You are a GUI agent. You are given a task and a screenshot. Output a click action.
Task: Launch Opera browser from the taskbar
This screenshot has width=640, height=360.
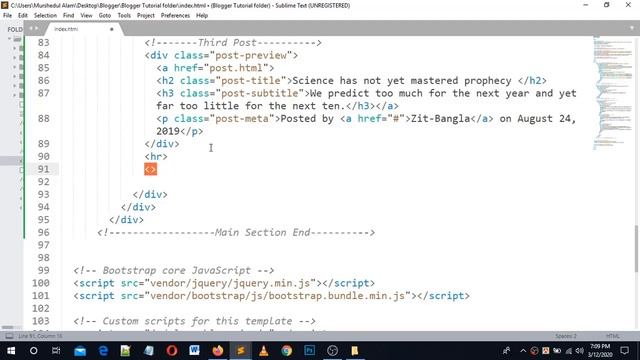(172, 351)
